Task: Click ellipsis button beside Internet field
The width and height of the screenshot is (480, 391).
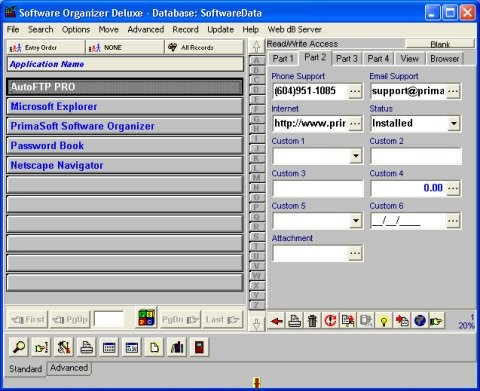Action: point(355,124)
